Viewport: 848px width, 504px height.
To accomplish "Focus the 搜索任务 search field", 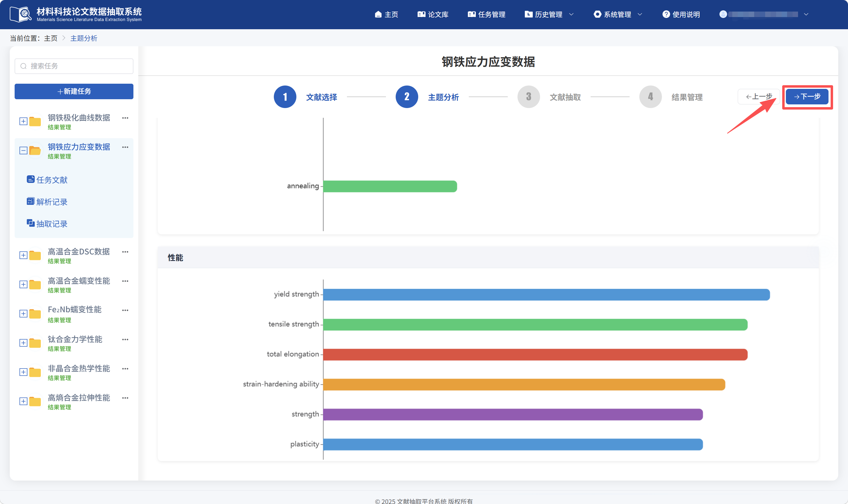I will [74, 66].
